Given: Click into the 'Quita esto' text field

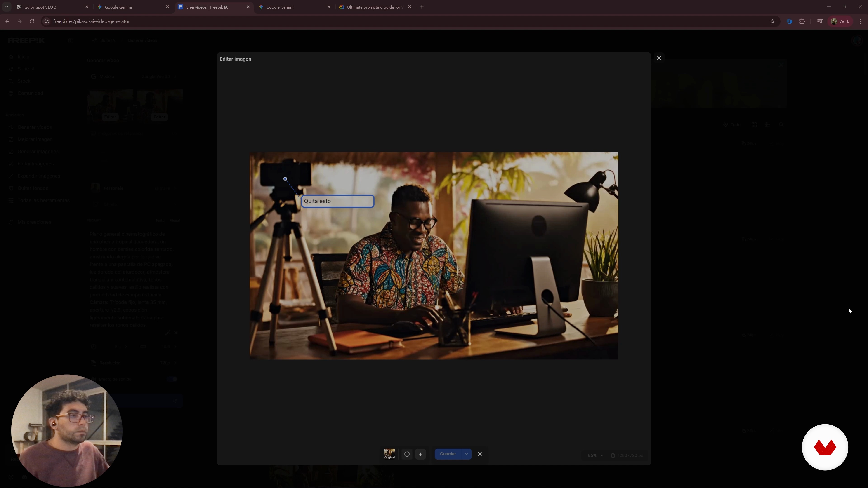Looking at the screenshot, I should pos(338,201).
